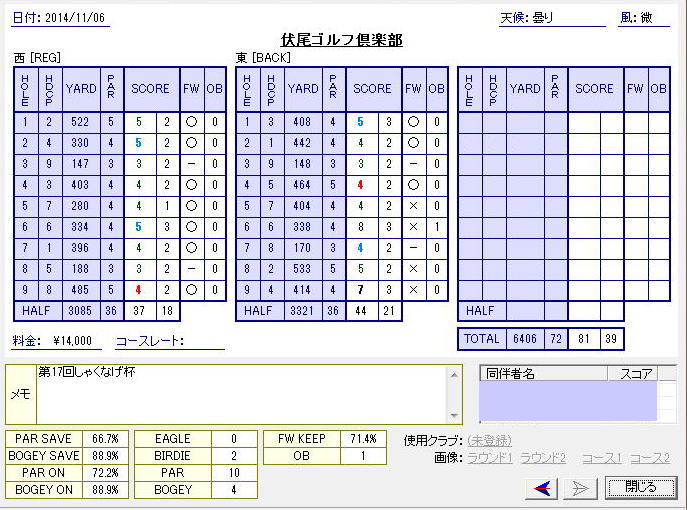Go to the previous round with blue arrow

tap(542, 488)
